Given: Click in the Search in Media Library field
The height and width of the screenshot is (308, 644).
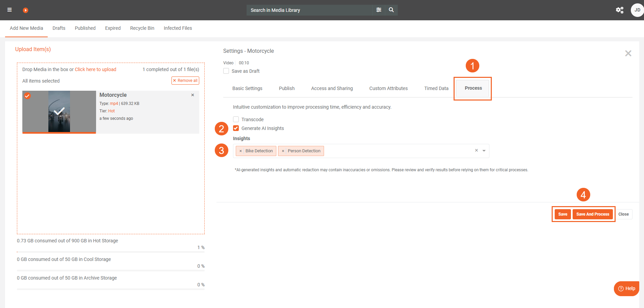Looking at the screenshot, I should [x=309, y=10].
